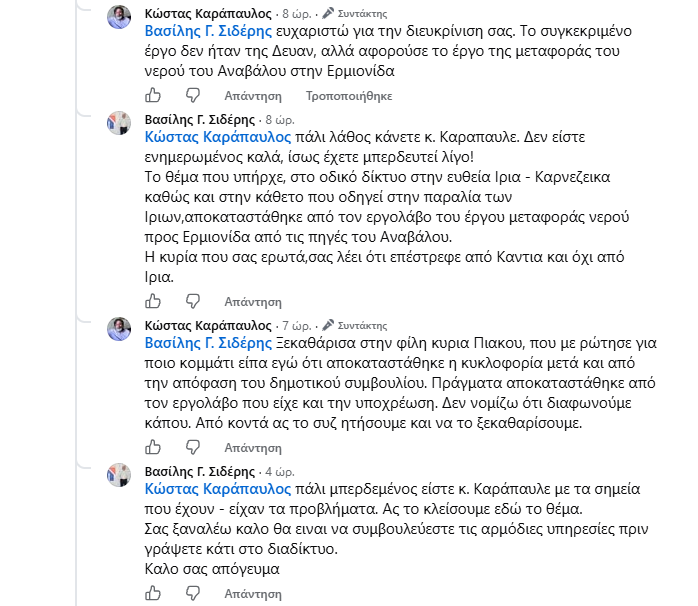This screenshot has height=606, width=698.
Task: Like Κώστας Καράπαυλος's first comment
Action: coord(153,95)
